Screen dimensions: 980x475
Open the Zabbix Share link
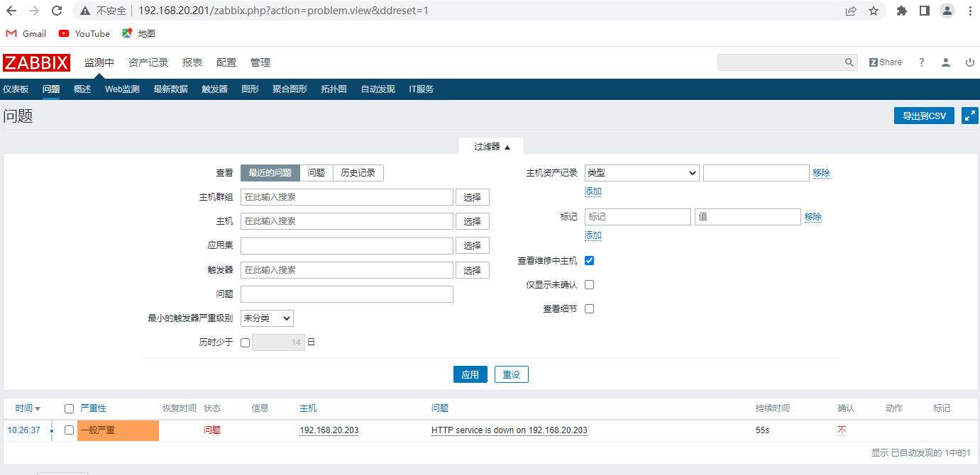(x=886, y=62)
